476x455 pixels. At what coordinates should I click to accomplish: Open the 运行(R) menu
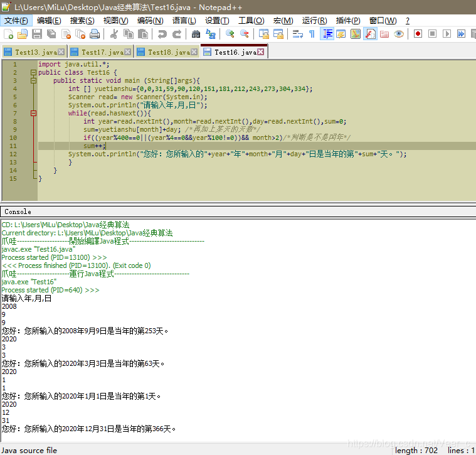[x=314, y=21]
